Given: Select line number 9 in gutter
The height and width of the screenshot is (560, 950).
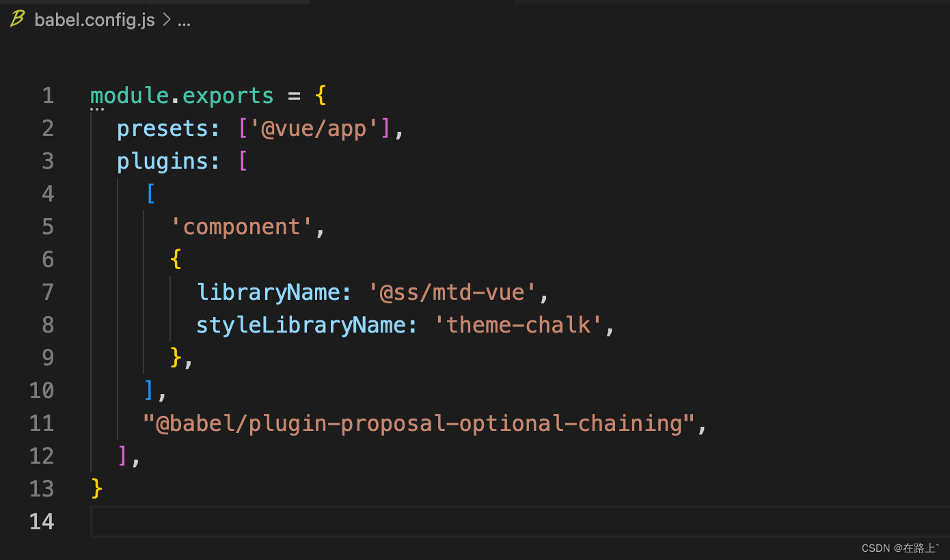Looking at the screenshot, I should point(48,358).
